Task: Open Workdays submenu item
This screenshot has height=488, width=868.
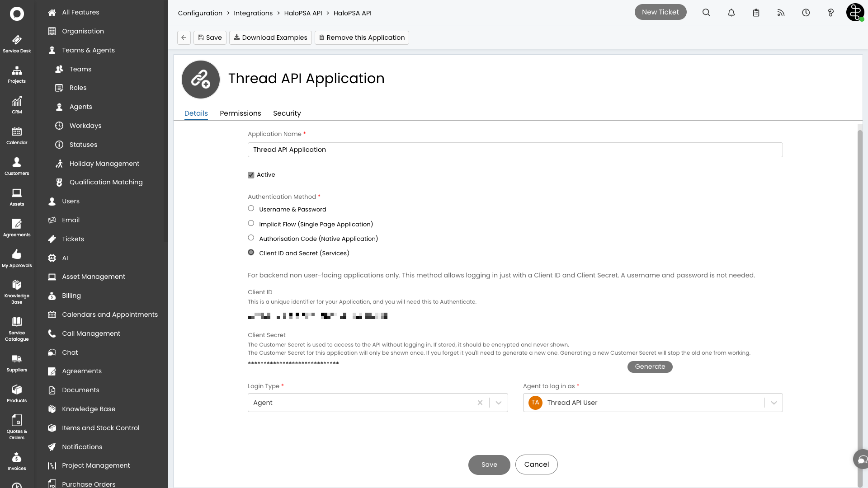Action: tap(85, 126)
